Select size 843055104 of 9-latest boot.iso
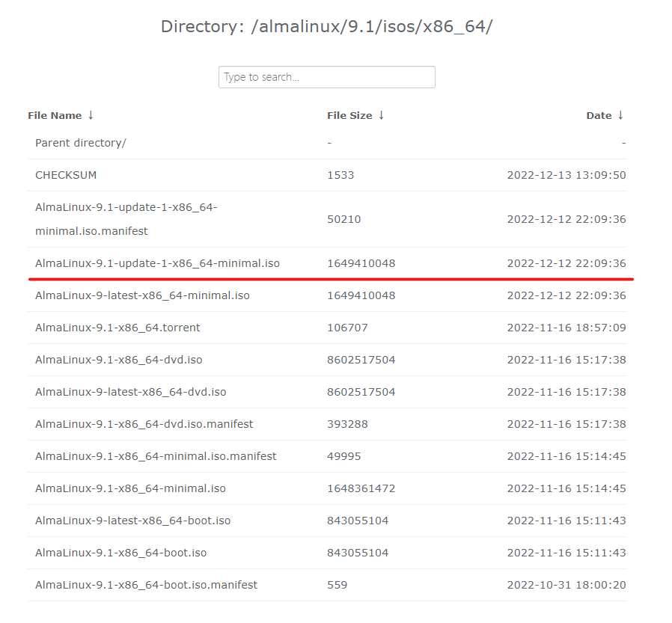This screenshot has height=623, width=672. [x=358, y=521]
